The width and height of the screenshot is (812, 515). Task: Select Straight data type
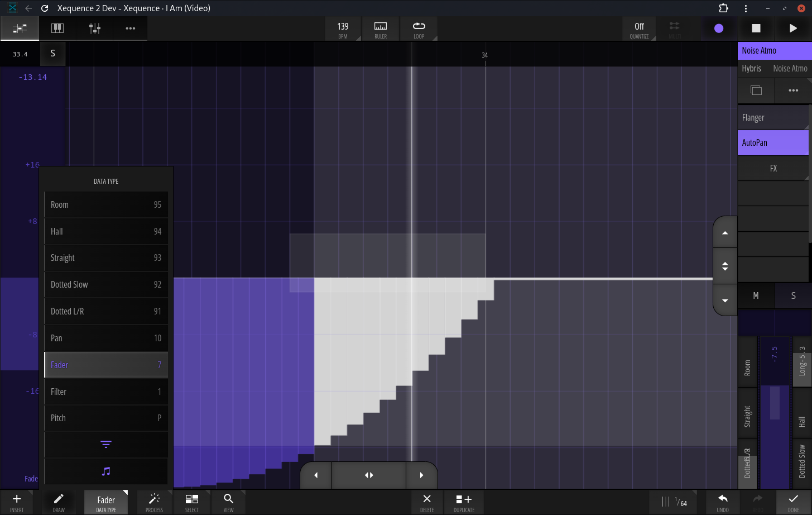click(x=106, y=258)
